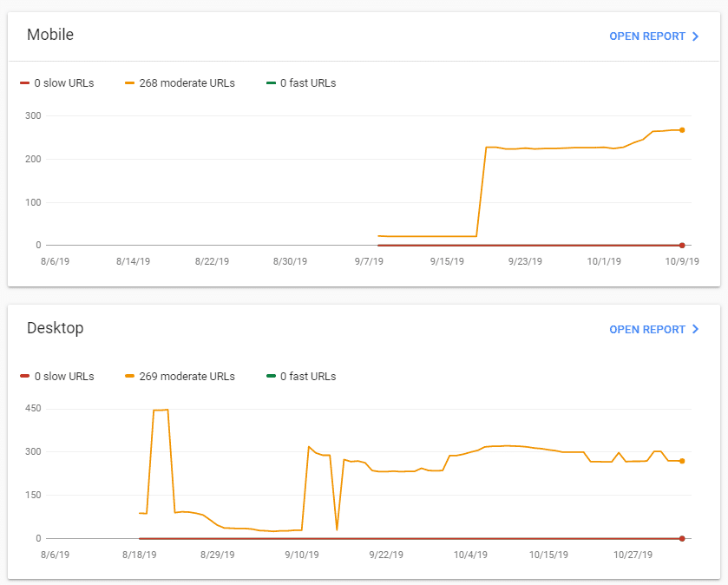Click the chevron arrow beside Desktop's Open Report

pos(695,330)
